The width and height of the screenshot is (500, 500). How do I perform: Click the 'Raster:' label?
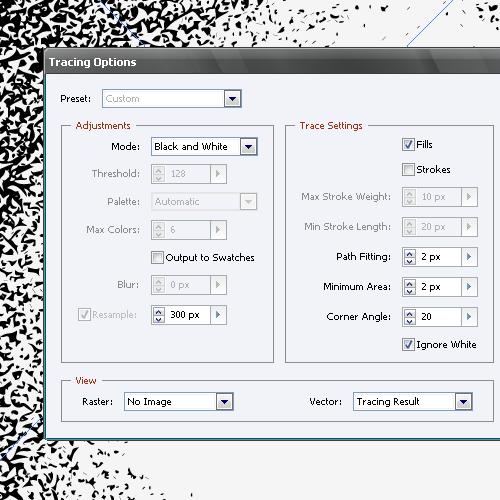click(97, 402)
